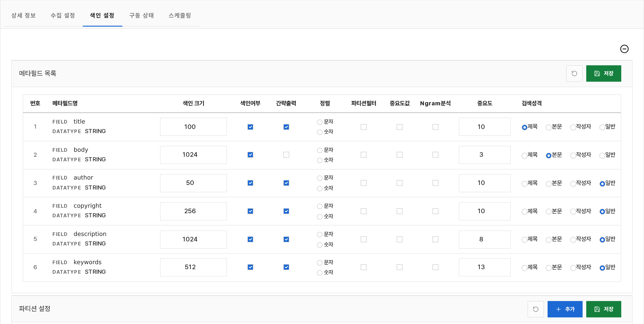The width and height of the screenshot is (644, 324).
Task: Uncheck 색인여부 for the title field
Action: [x=250, y=127]
